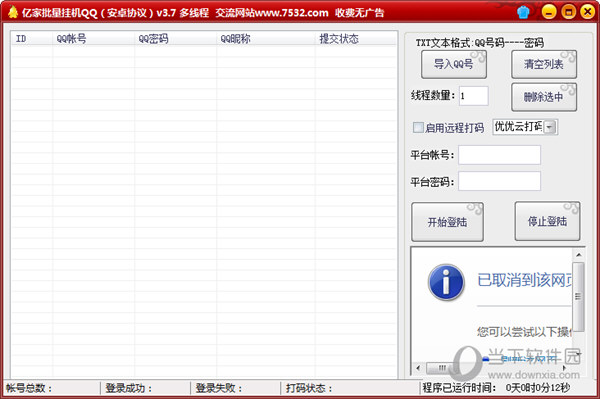
Task: Click the skin shirt icon in title bar
Action: (x=523, y=12)
